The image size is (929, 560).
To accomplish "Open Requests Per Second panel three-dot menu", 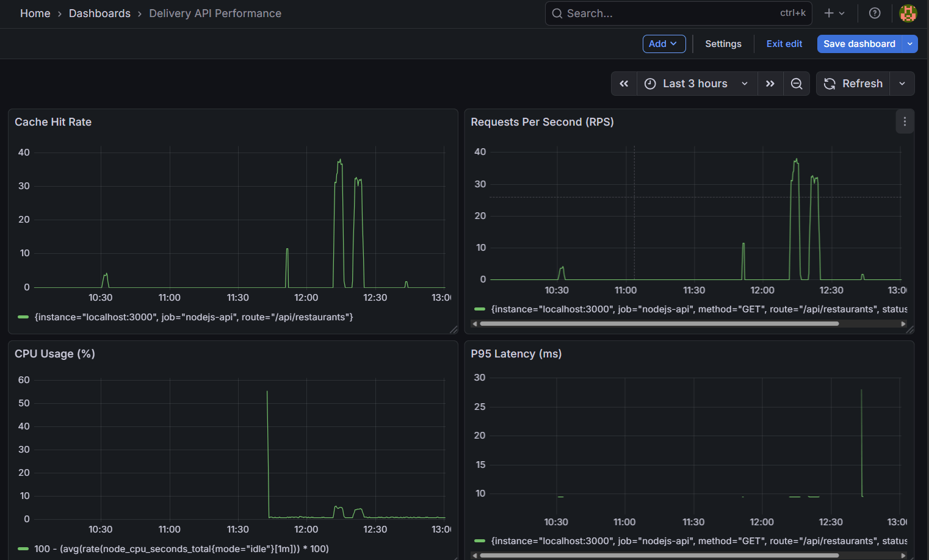I will pos(905,122).
